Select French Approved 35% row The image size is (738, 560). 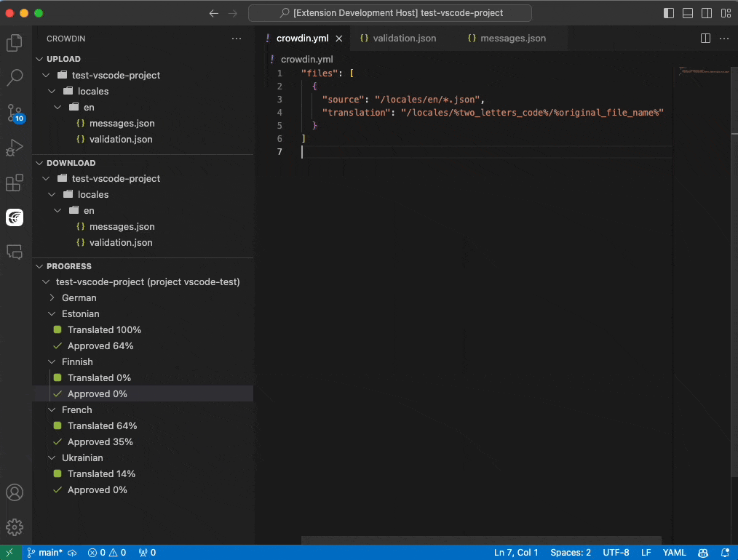[143, 442]
